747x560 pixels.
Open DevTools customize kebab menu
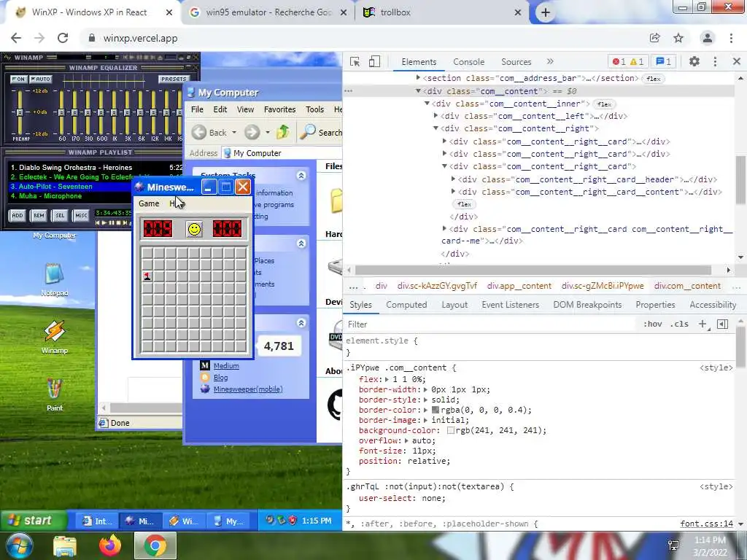pos(715,61)
